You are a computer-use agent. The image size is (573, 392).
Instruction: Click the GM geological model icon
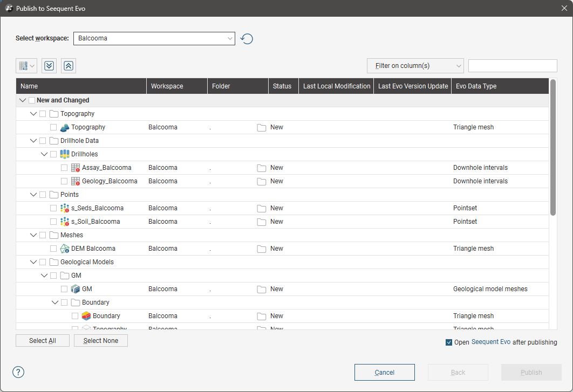pos(76,289)
